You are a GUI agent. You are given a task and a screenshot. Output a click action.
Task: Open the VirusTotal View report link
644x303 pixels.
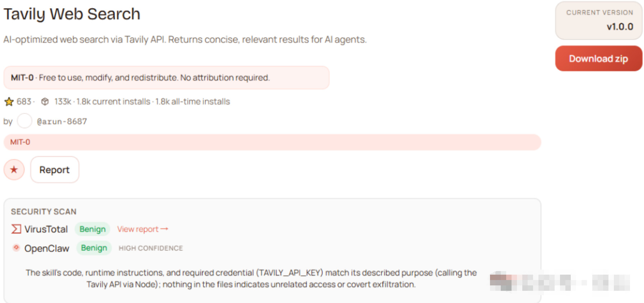tap(138, 229)
